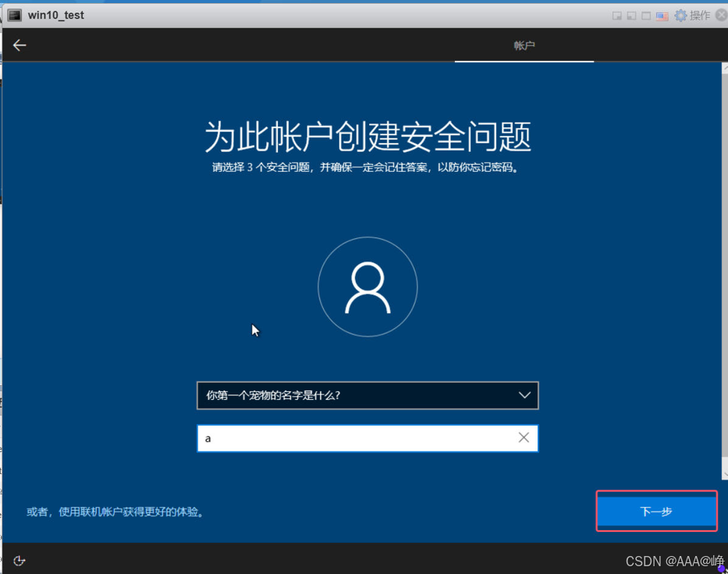Click the US flag keyboard layout icon
The width and height of the screenshot is (728, 574).
pyautogui.click(x=662, y=16)
